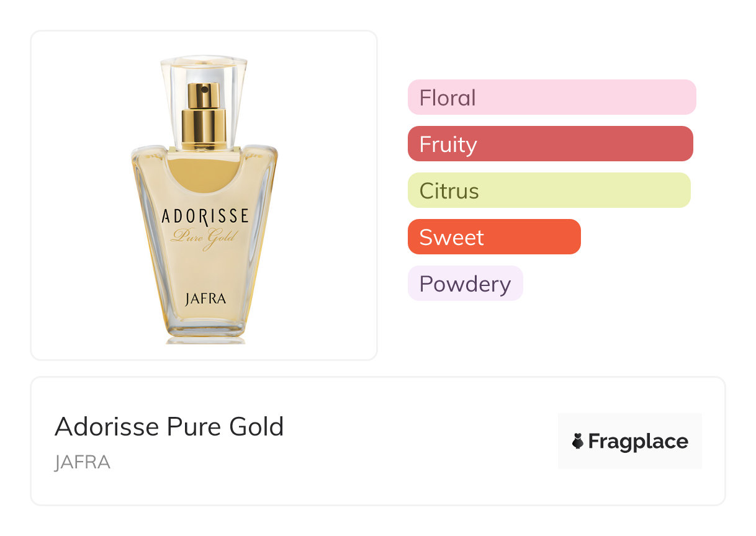Click the ADORISSE lettering on the bottle
Image resolution: width=756 pixels, height=536 pixels.
[x=205, y=217]
